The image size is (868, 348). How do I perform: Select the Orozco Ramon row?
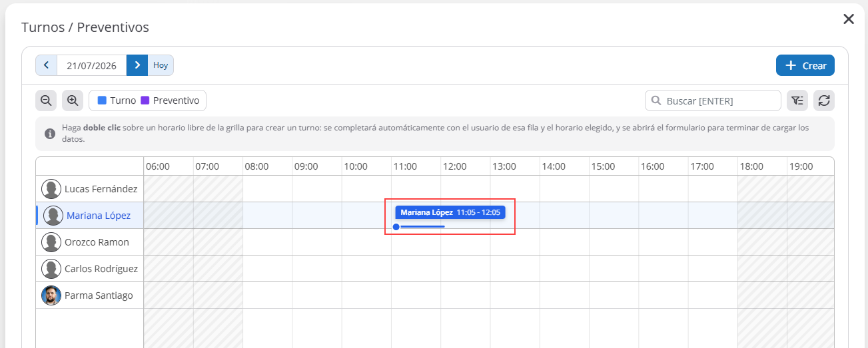90,242
